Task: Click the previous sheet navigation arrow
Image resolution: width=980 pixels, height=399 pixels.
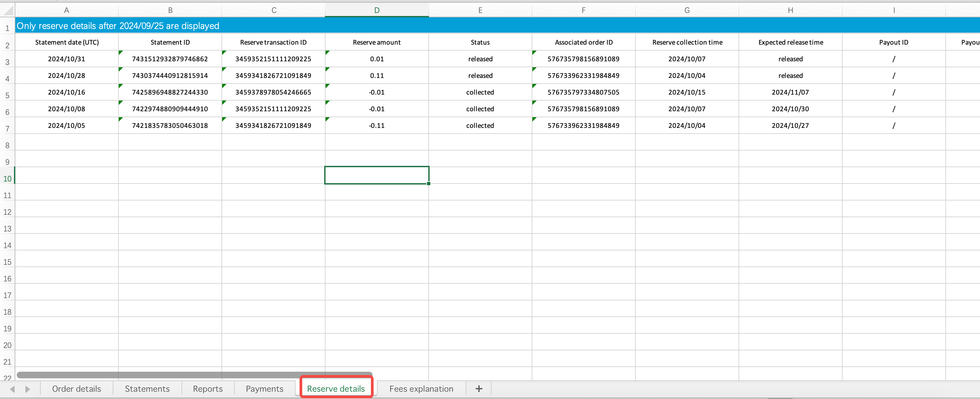Action: (13, 389)
